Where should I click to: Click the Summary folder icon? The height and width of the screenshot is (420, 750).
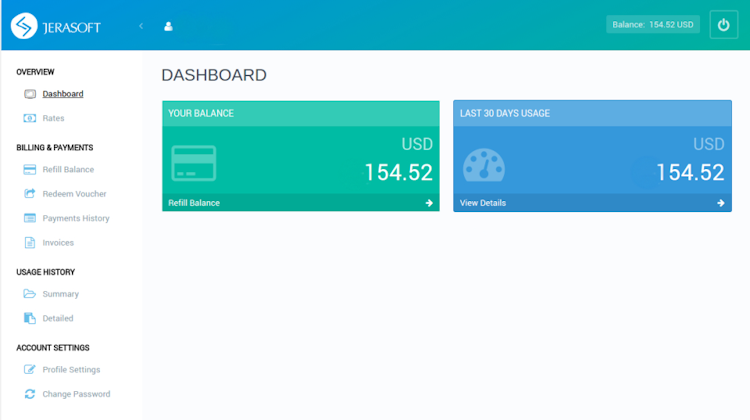30,294
